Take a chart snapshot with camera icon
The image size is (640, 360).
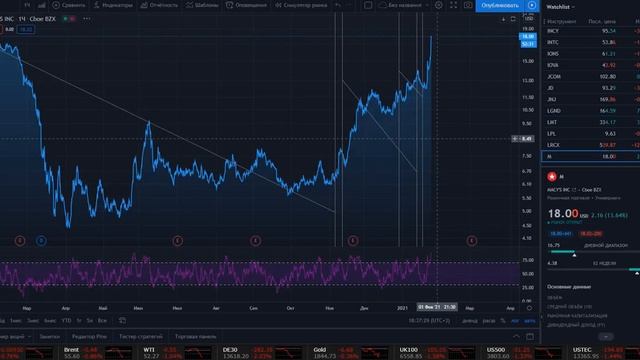tap(468, 5)
